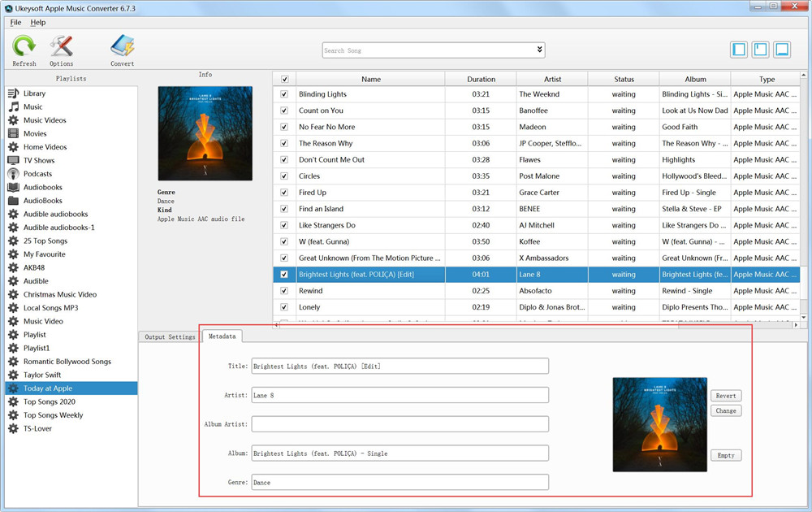This screenshot has height=512, width=812.
Task: Expand the Search Song dropdown arrow
Action: pyautogui.click(x=539, y=50)
